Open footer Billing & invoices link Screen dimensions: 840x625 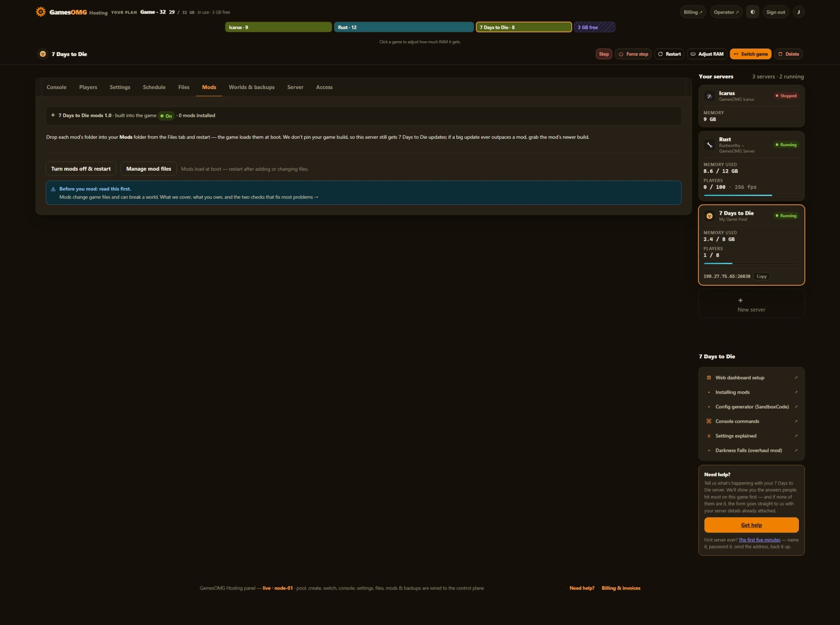(621, 588)
